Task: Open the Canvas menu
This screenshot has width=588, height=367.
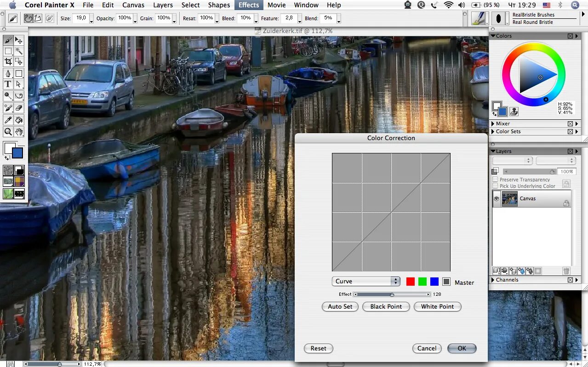Action: click(x=133, y=5)
